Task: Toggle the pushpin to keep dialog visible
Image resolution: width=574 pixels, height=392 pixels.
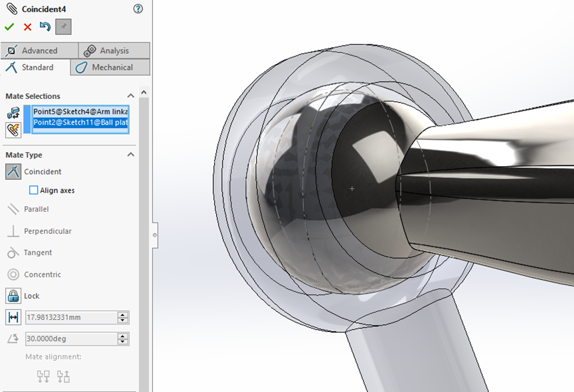Action: pos(63,27)
